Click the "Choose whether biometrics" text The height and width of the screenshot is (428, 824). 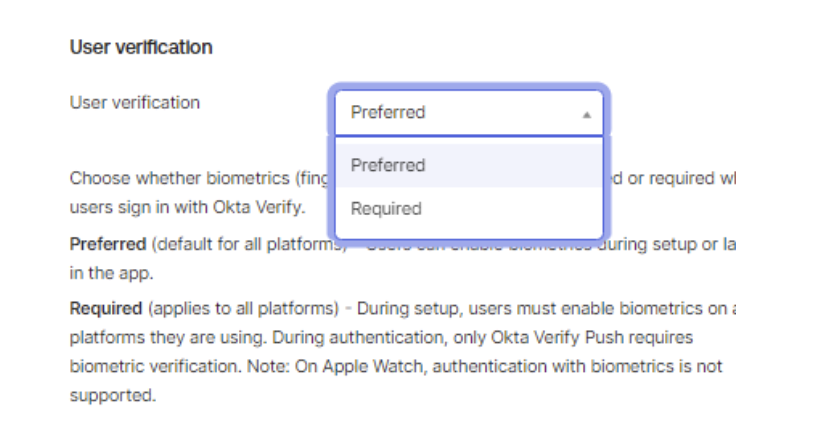[x=180, y=179]
